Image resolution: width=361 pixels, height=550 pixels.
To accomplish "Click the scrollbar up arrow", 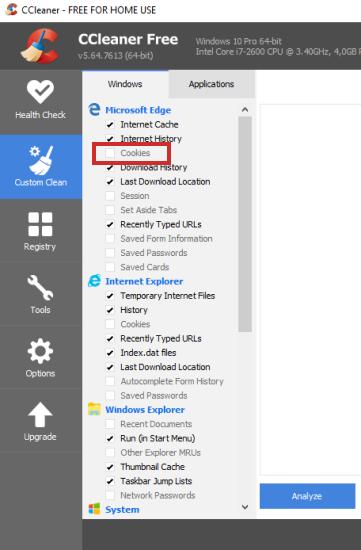I will tap(245, 110).
